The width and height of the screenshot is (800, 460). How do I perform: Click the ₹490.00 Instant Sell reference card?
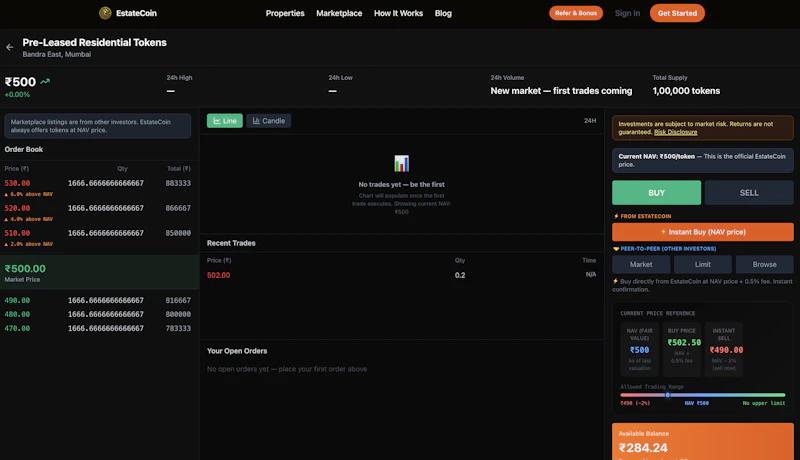[x=726, y=349]
